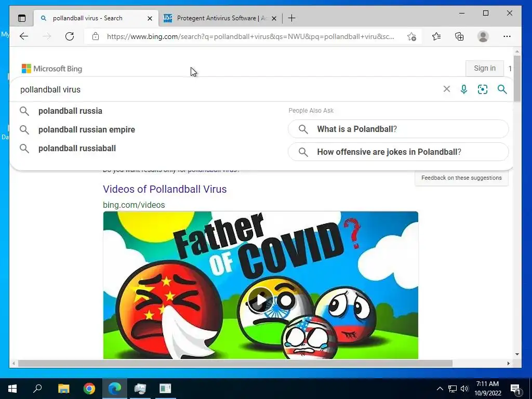Open the Windows Start menu

pos(12,389)
